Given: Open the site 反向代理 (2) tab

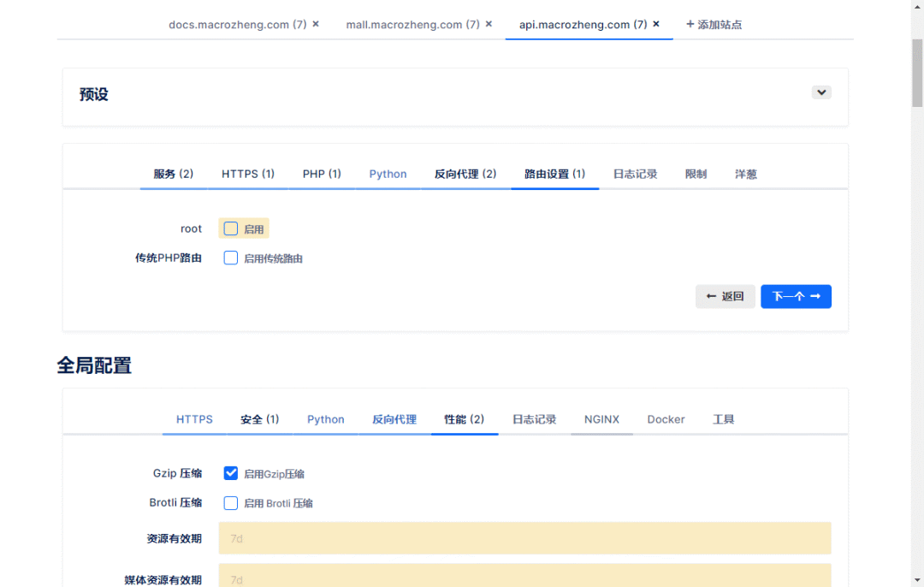Looking at the screenshot, I should [465, 174].
